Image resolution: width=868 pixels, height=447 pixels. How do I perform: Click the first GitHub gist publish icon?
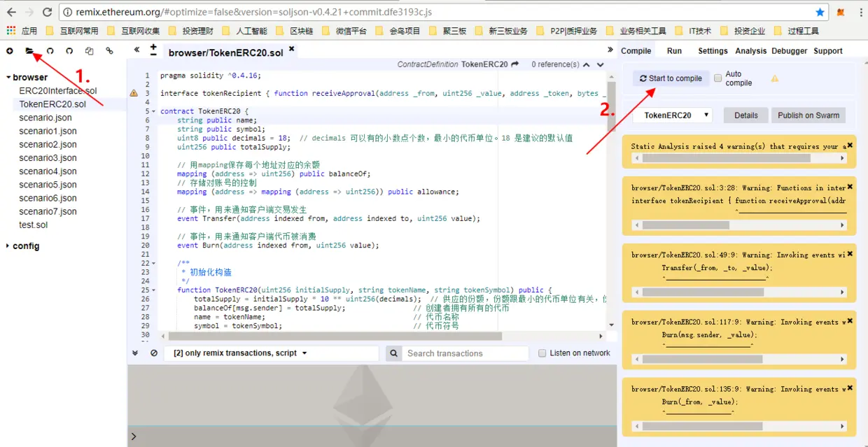(x=50, y=51)
